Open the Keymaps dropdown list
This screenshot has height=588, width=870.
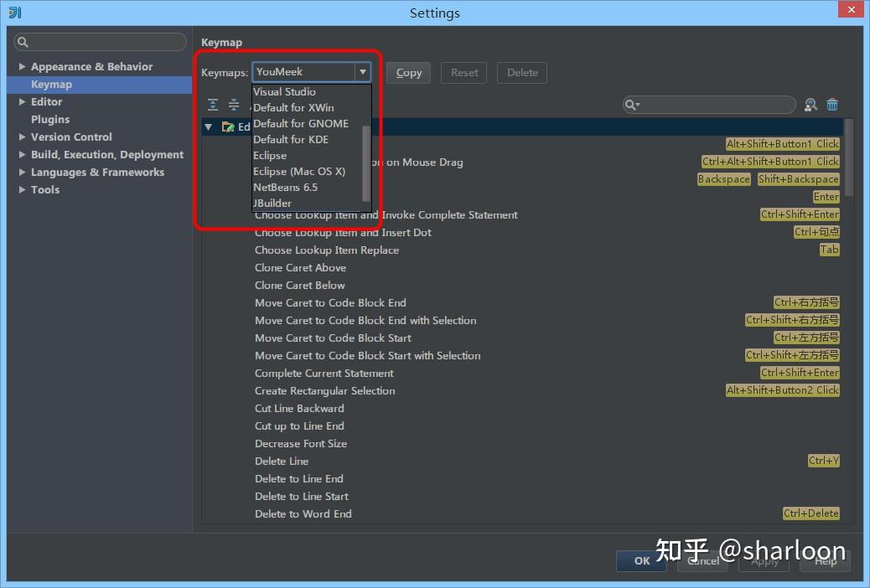363,71
